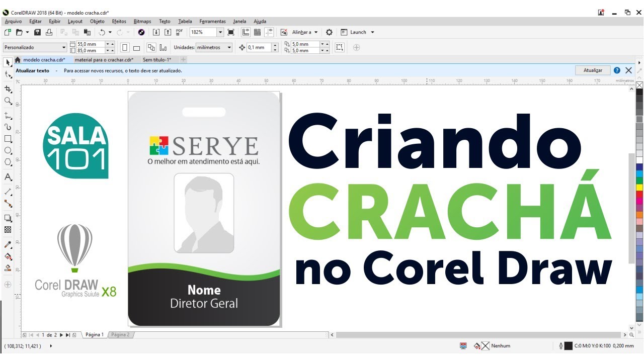Click the Import icon
This screenshot has height=362, width=644.
pyautogui.click(x=156, y=32)
